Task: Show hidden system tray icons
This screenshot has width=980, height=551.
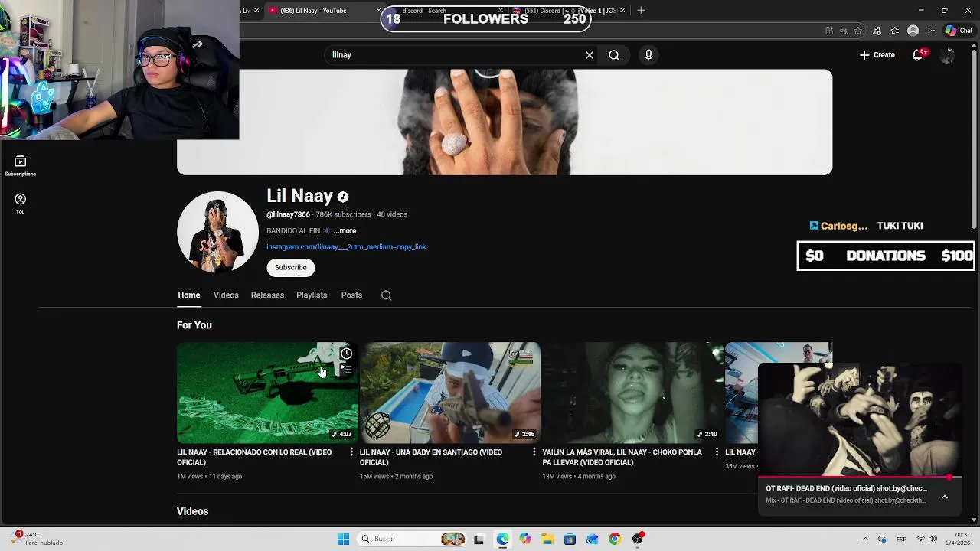Action: click(864, 539)
